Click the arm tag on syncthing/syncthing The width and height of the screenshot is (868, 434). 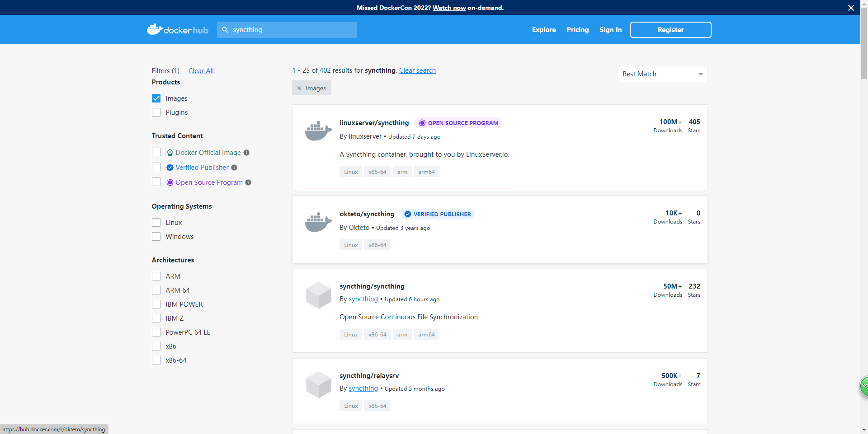(x=402, y=335)
